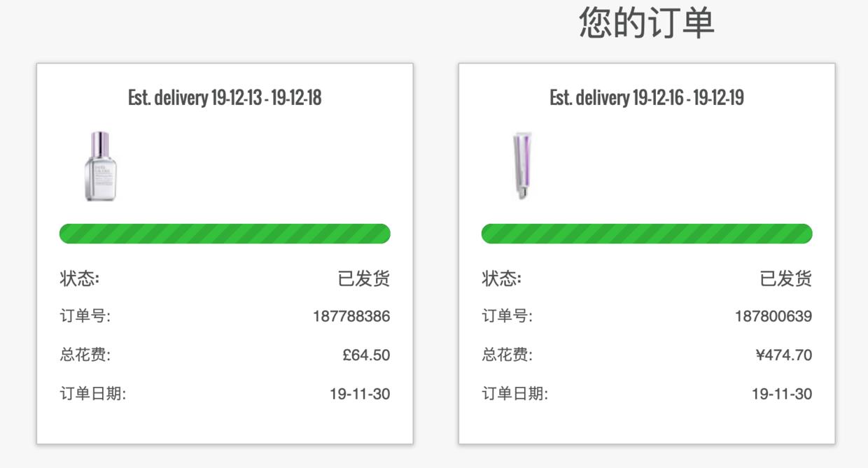Click the Est. delivery 19-12-13 - 19-12-18 heading
868x468 pixels.
225,97
